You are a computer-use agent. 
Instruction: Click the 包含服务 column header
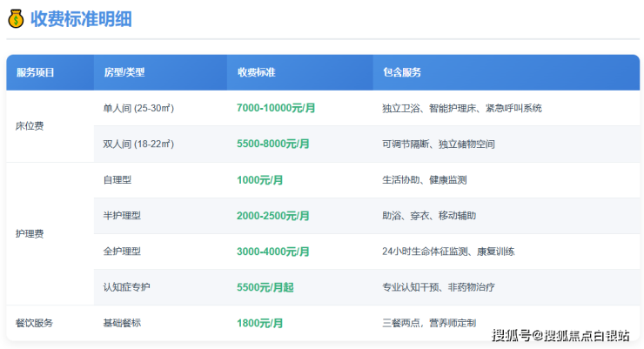(x=401, y=72)
